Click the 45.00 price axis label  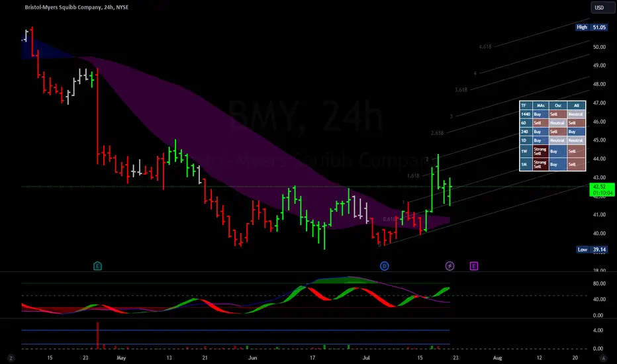599,140
